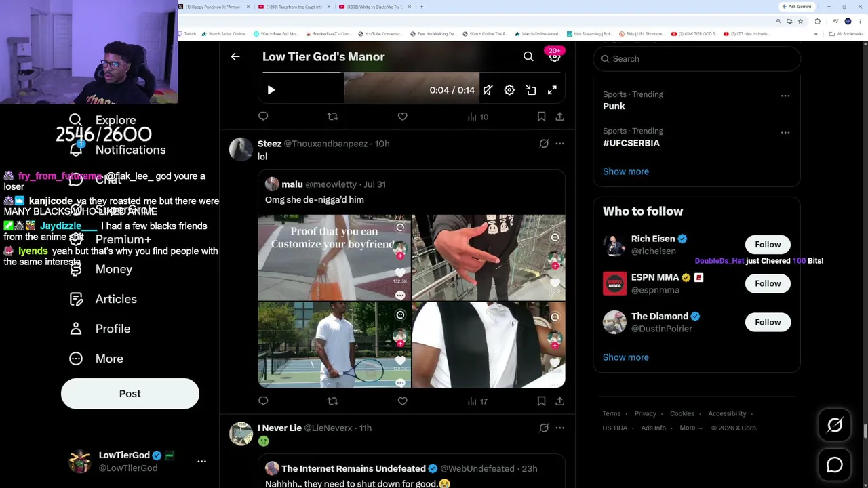The height and width of the screenshot is (488, 868).
Task: Open the tennis court photo in quoted post
Action: coord(334,344)
